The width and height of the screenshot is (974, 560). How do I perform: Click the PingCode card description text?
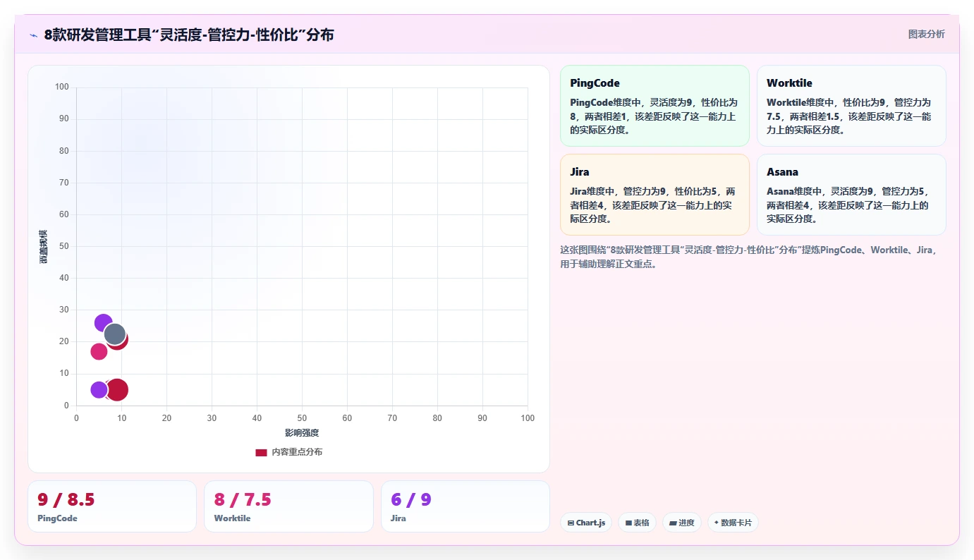pos(654,116)
